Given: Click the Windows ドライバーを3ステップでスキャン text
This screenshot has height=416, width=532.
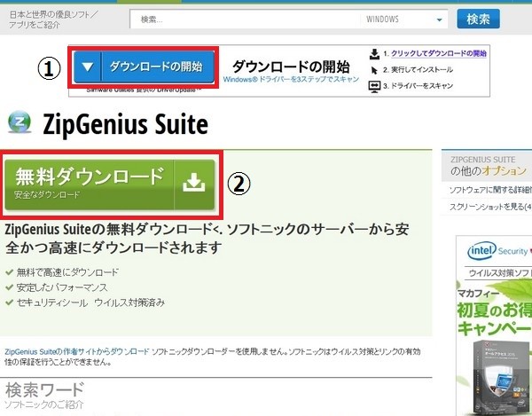Looking at the screenshot, I should point(291,80).
